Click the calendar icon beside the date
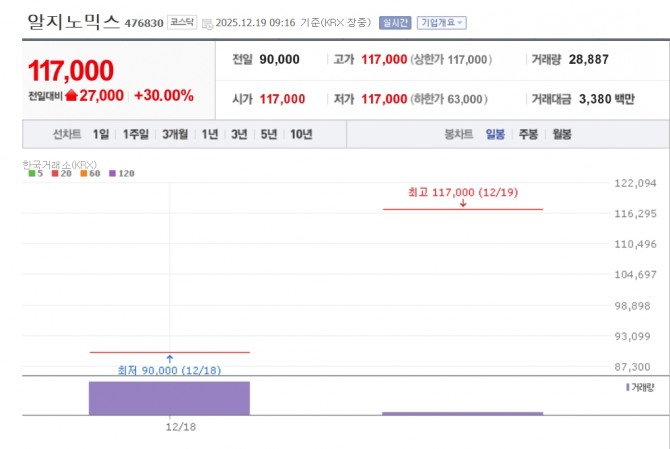Image resolution: width=670 pixels, height=449 pixels. click(x=208, y=22)
